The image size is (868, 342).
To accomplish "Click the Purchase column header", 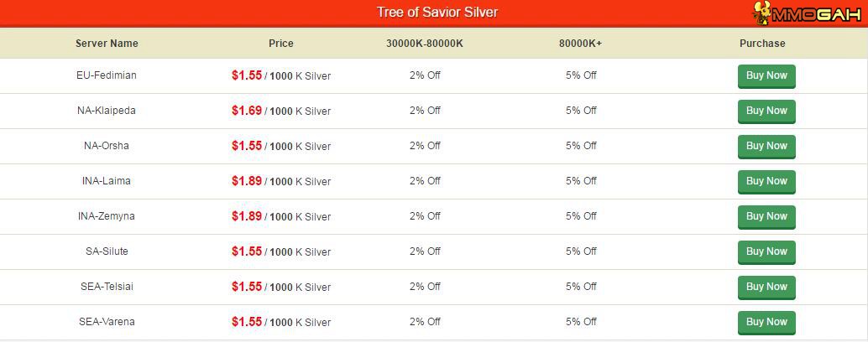I will pyautogui.click(x=762, y=43).
